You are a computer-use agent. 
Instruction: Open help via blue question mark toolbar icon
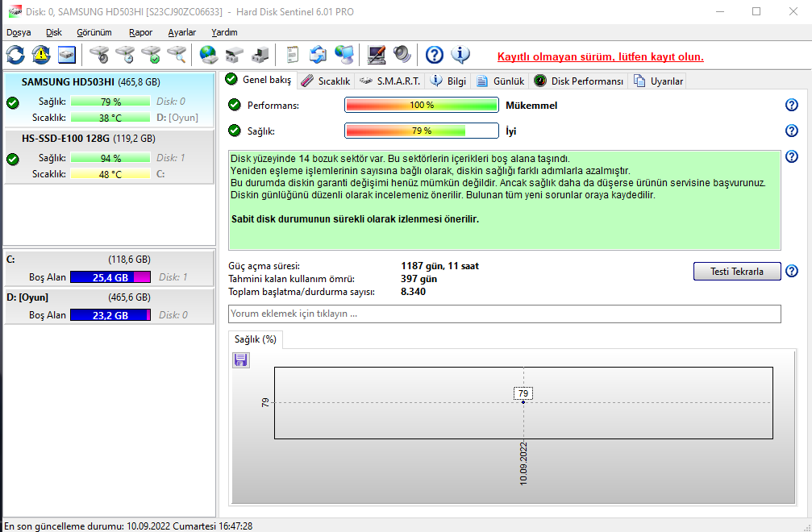click(x=435, y=54)
